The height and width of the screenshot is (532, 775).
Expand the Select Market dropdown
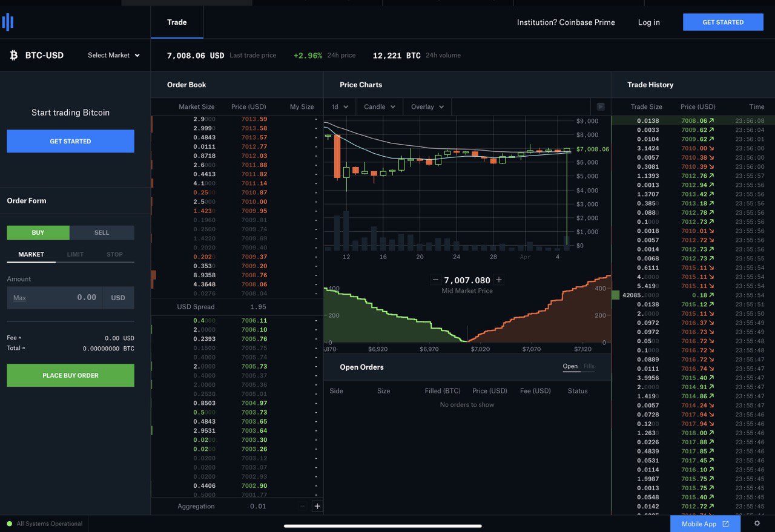(114, 55)
